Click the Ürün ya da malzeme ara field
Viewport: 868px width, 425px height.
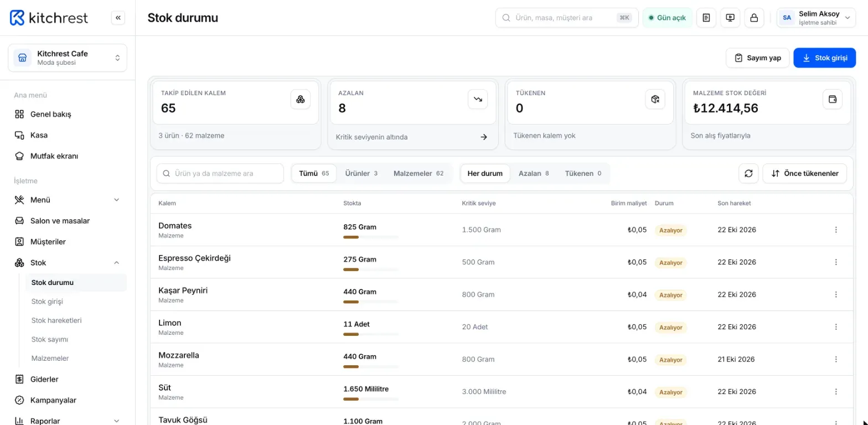220,173
